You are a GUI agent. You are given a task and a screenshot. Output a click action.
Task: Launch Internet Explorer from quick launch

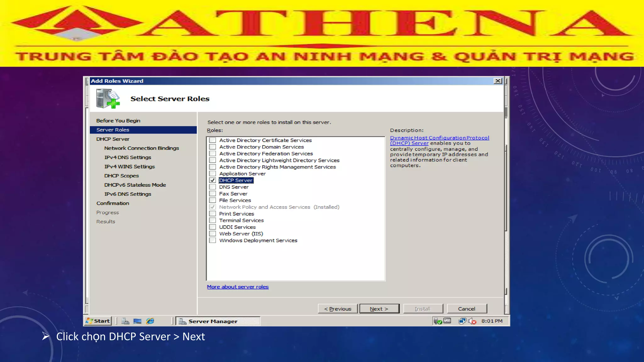(150, 321)
